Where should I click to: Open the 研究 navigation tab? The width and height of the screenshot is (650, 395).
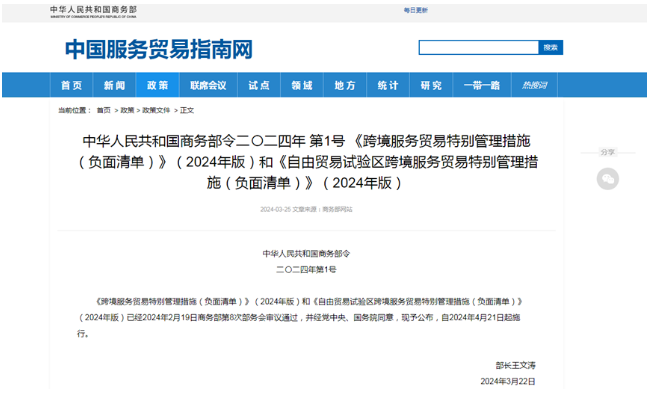(431, 85)
